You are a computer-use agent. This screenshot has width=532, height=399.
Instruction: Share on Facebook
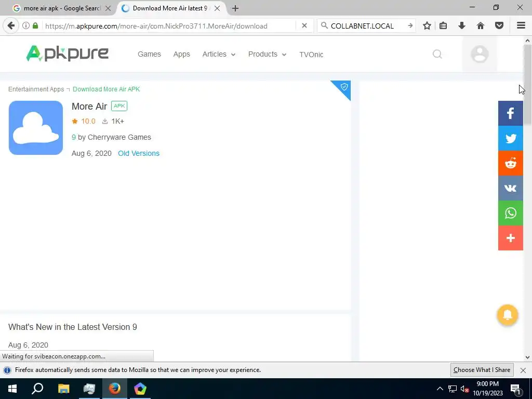510,113
